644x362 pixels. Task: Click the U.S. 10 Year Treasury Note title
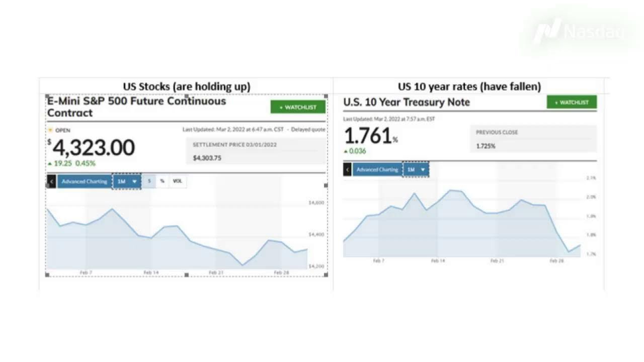tap(407, 102)
